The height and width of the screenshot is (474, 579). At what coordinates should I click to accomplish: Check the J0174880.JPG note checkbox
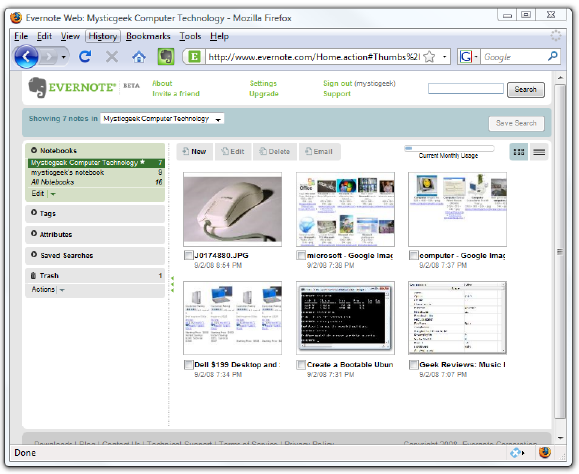pos(189,255)
